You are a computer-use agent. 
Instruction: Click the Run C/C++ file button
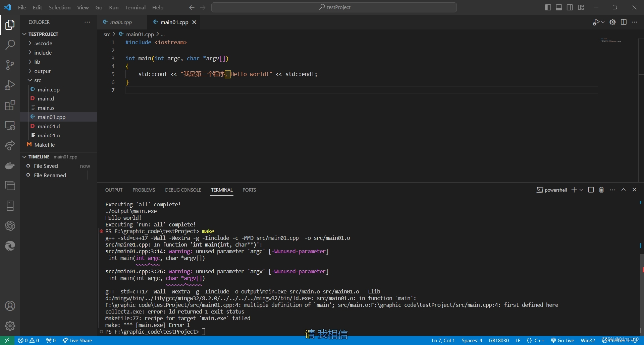click(596, 22)
